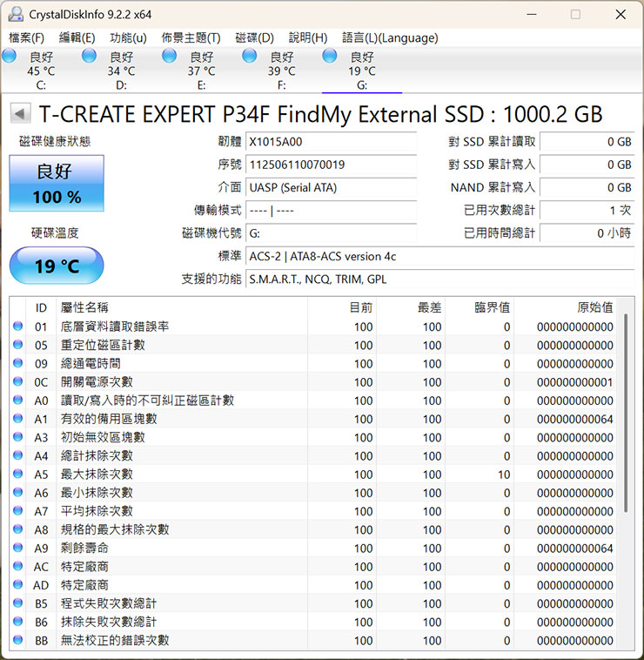
Task: Click status dot for attribute A3
Action: click(x=17, y=437)
